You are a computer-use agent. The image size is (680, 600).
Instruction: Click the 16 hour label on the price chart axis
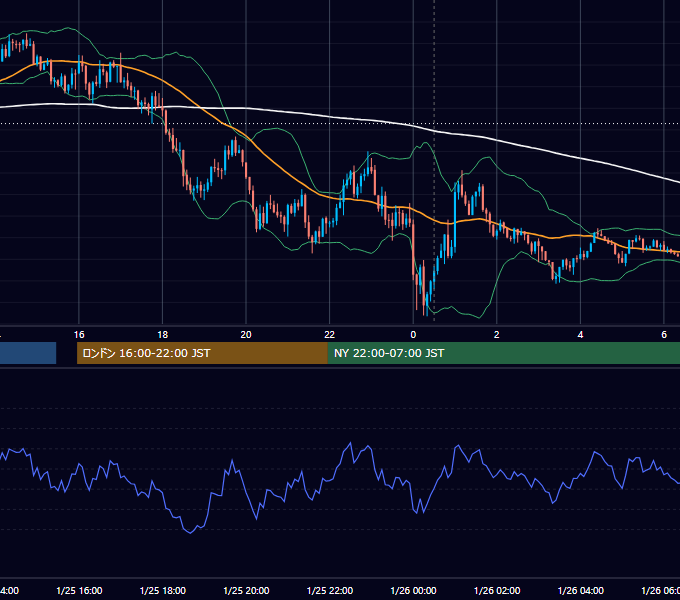(x=79, y=335)
